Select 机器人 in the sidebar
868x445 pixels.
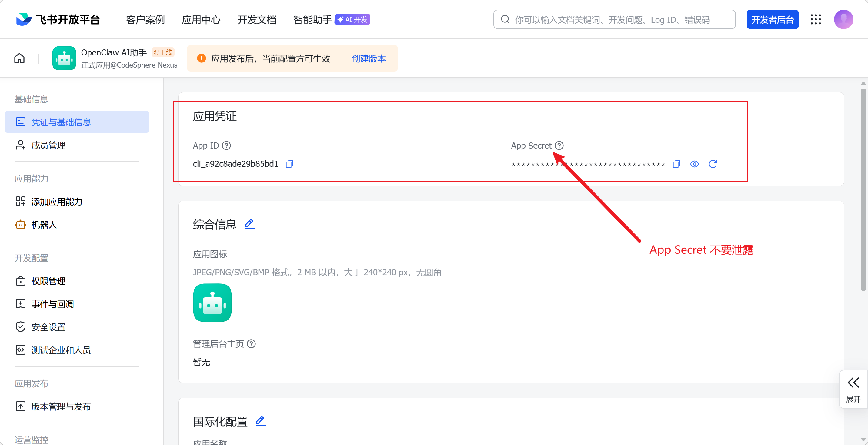[44, 225]
